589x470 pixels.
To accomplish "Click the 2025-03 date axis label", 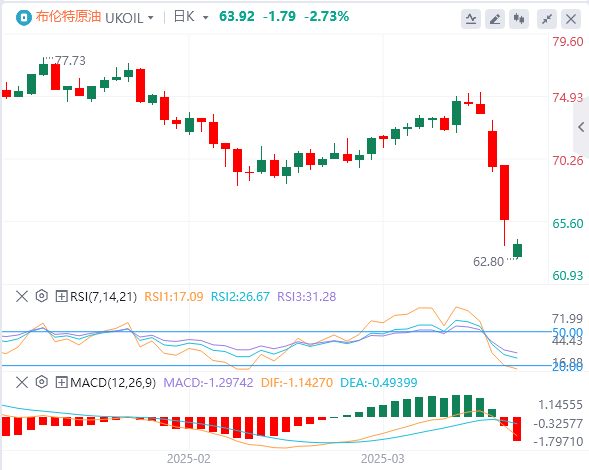I will click(383, 459).
